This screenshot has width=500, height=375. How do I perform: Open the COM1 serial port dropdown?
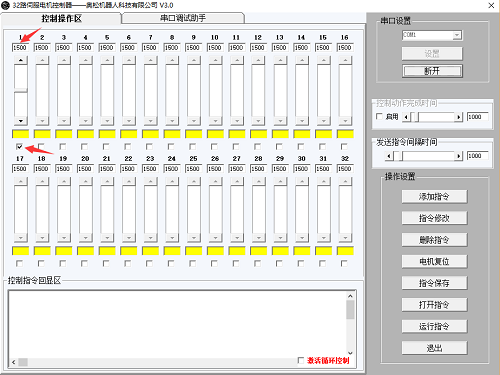(x=457, y=35)
